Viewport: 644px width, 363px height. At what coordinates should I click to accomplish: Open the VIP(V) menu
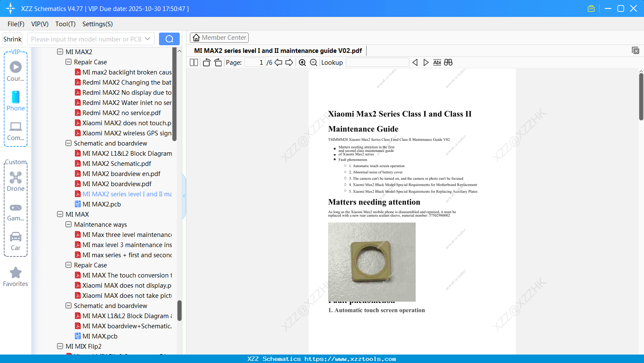(x=40, y=24)
